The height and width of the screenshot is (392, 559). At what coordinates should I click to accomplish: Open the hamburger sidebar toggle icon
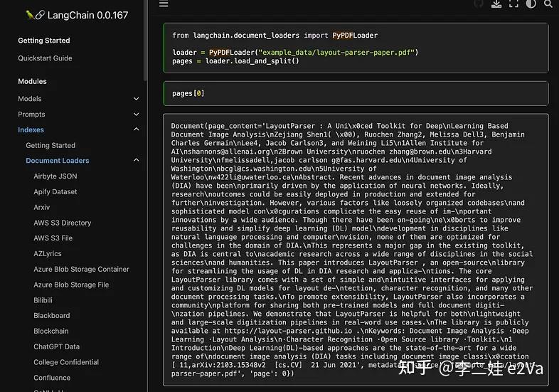(164, 4)
